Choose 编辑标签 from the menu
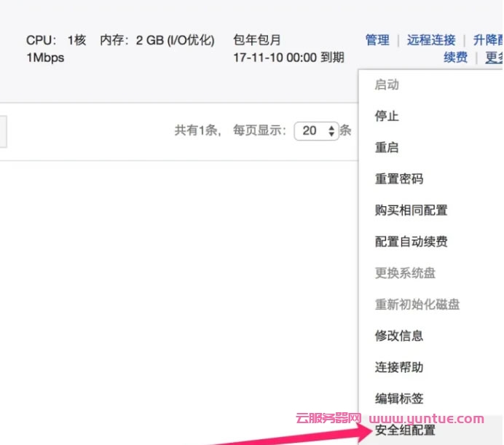 pyautogui.click(x=399, y=398)
